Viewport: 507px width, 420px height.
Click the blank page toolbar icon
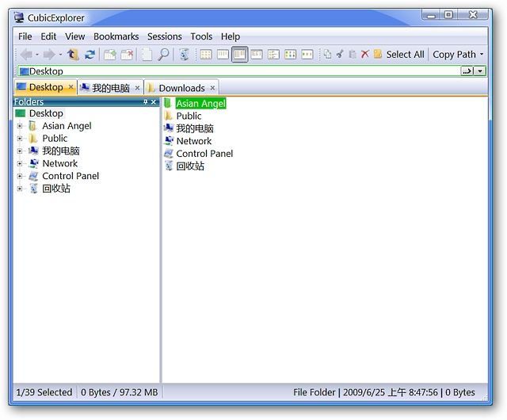pos(147,55)
